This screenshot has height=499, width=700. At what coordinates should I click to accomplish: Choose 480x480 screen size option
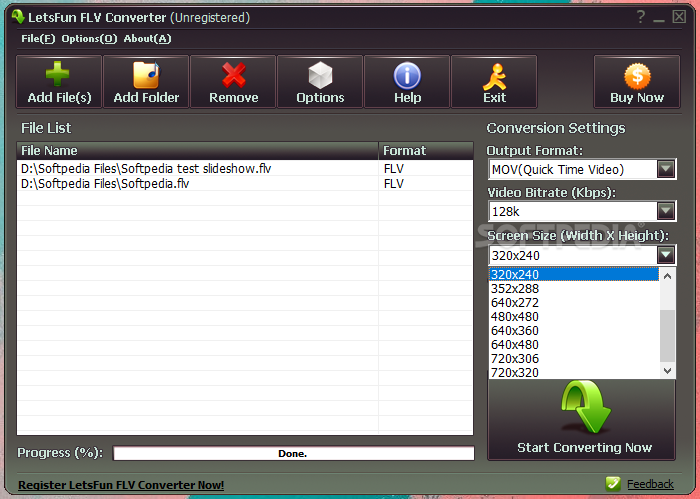pyautogui.click(x=574, y=316)
